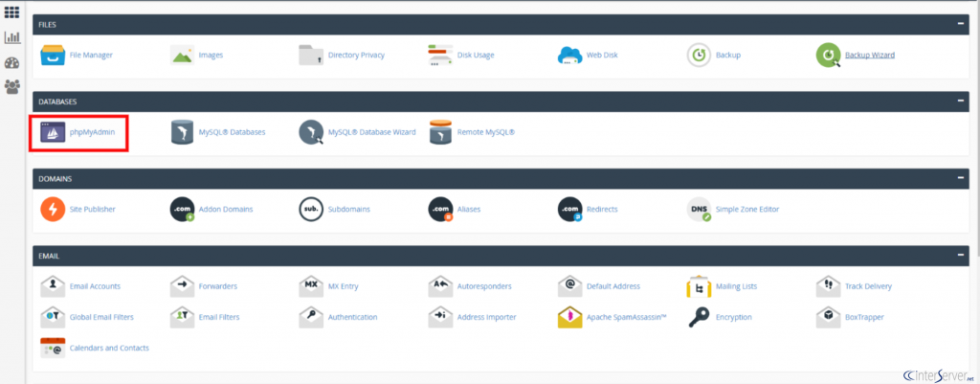The image size is (980, 384).
Task: Open the Backup Wizard green icon
Action: (x=829, y=55)
